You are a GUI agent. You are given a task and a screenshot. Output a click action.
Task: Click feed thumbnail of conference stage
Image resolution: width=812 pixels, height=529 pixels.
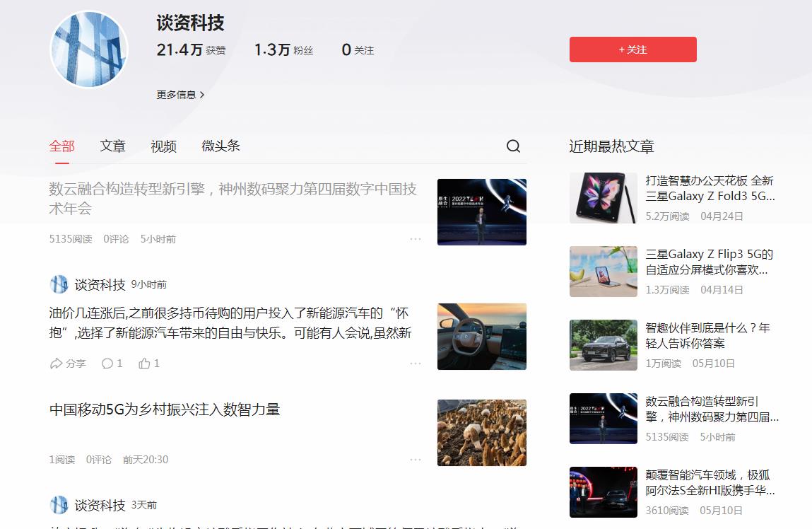point(481,212)
